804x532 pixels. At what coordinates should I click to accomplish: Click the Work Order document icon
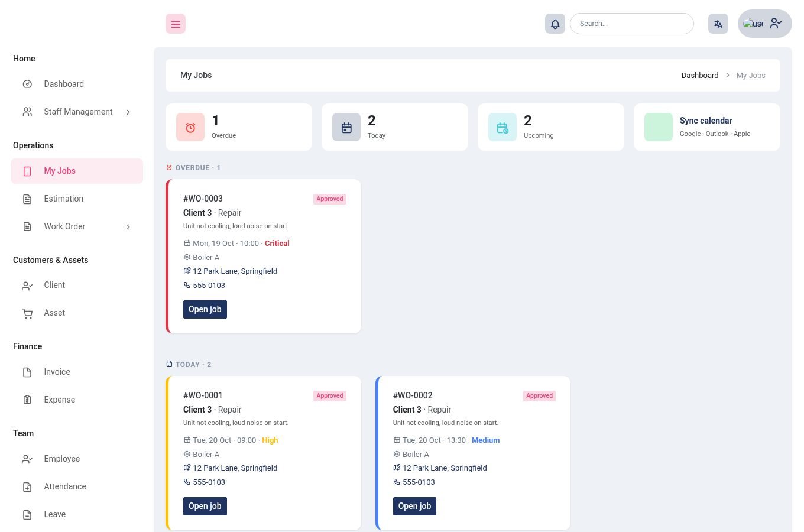tap(27, 226)
